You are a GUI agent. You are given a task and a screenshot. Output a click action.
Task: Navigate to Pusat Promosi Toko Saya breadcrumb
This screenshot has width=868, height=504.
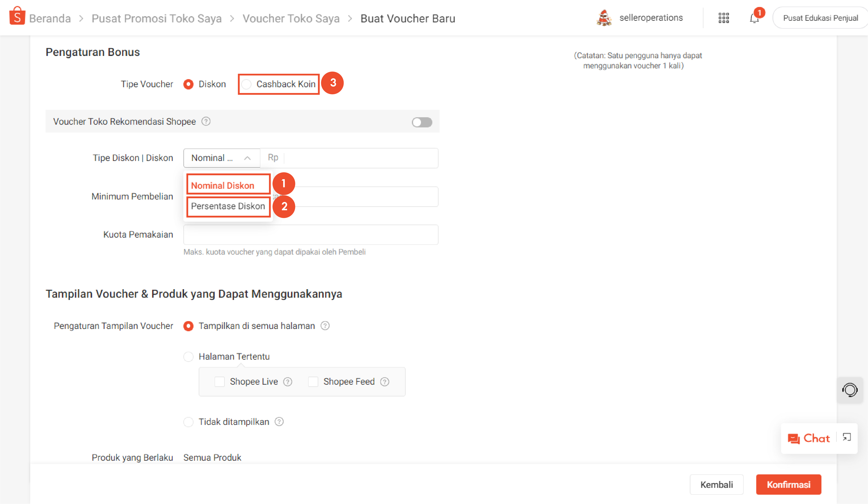pyautogui.click(x=156, y=18)
